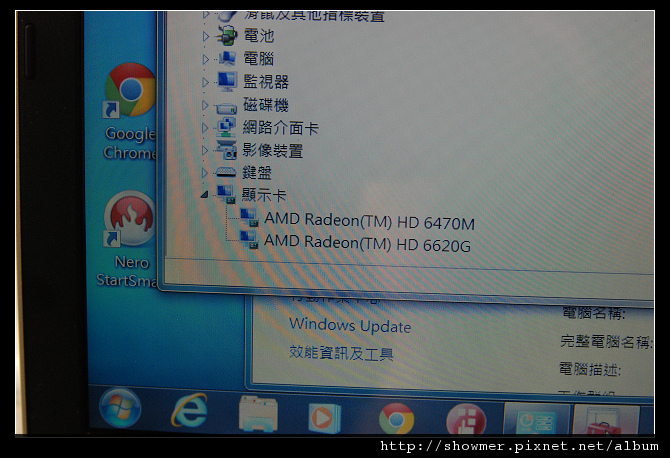Expand the mouse and pointing devices node
Image resolution: width=670 pixels, height=458 pixels.
tap(206, 15)
